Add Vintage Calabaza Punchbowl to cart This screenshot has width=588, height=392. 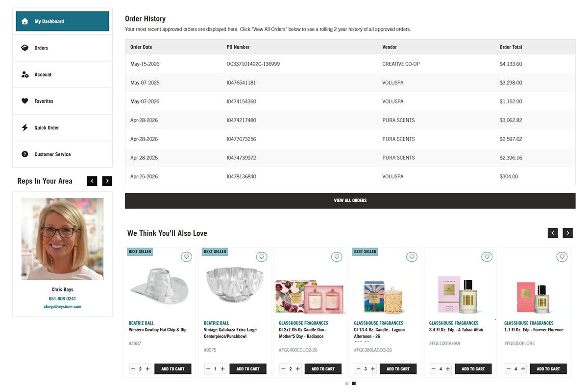coord(248,369)
